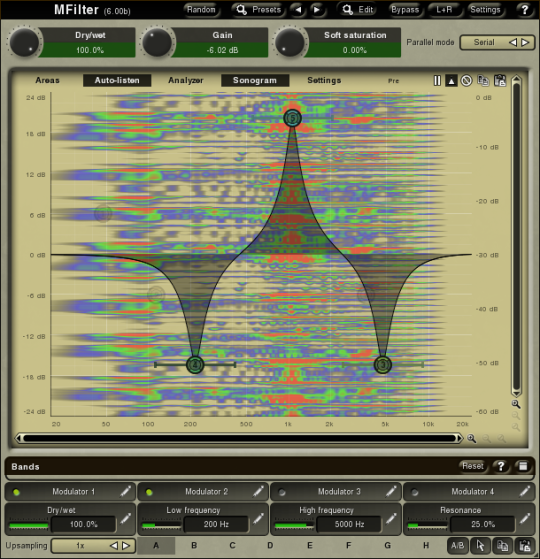540x559 pixels.
Task: Open L+R channel mode menu
Action: [444, 10]
